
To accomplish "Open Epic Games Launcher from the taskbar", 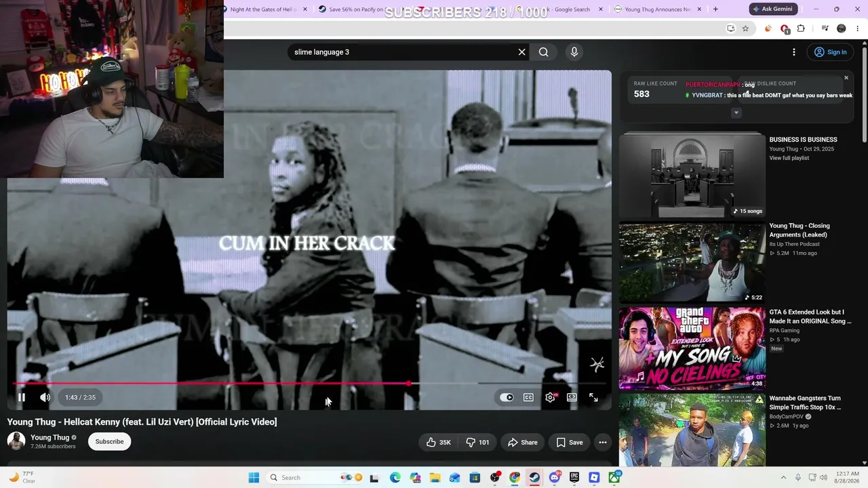I will pyautogui.click(x=574, y=478).
